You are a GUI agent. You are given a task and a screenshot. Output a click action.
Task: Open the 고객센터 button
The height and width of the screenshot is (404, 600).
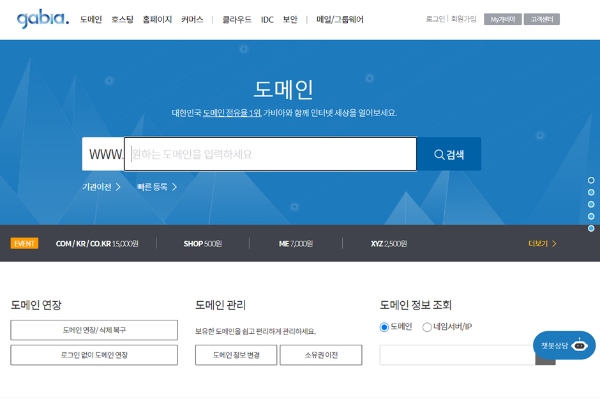pyautogui.click(x=541, y=19)
